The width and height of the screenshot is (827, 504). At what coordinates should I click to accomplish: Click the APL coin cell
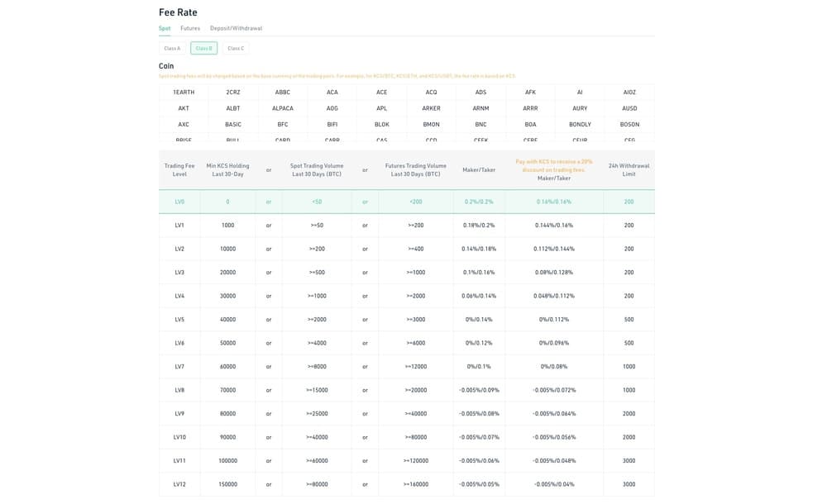click(x=382, y=108)
